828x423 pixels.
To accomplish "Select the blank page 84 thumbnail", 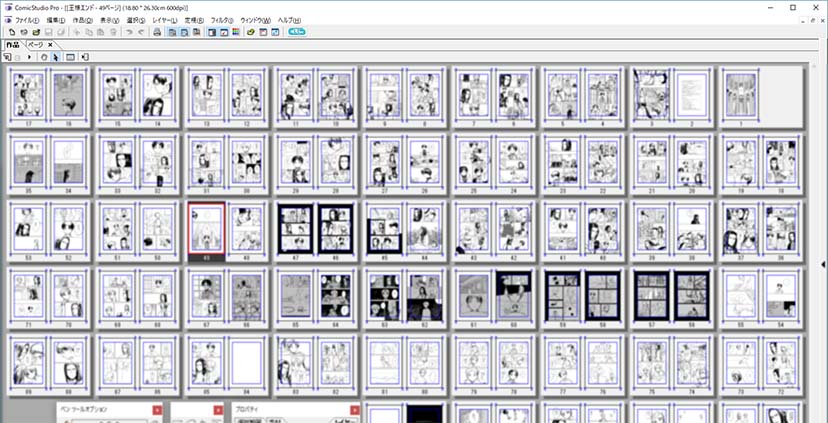I will click(246, 363).
